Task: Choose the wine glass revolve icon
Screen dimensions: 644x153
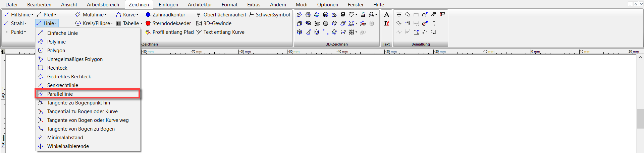Action: pyautogui.click(x=343, y=32)
